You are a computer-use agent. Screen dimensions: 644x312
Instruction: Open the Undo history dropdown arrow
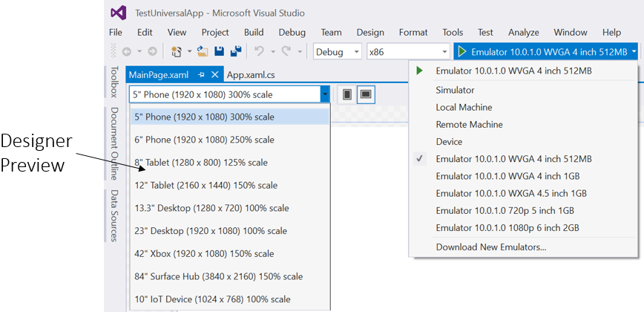tap(273, 52)
